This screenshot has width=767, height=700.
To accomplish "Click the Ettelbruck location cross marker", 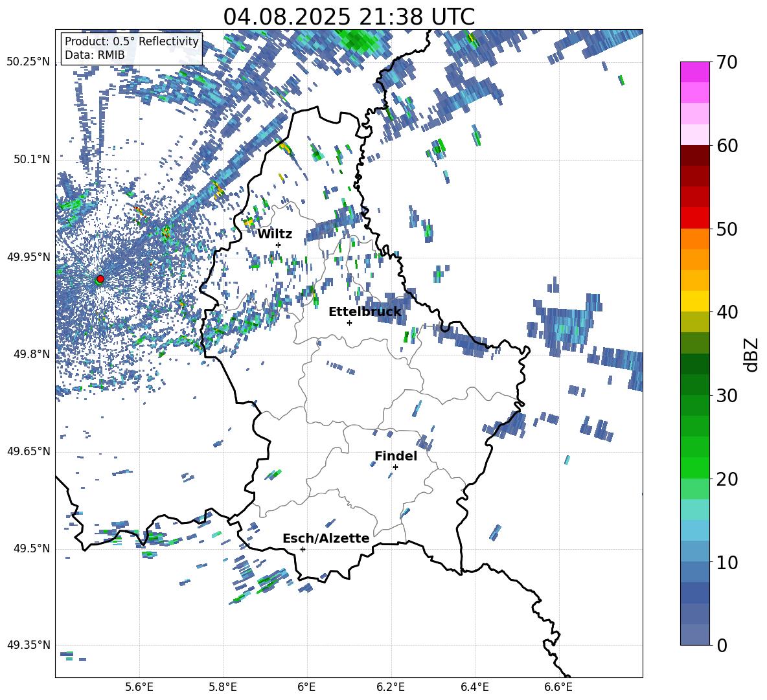I will pyautogui.click(x=349, y=322).
